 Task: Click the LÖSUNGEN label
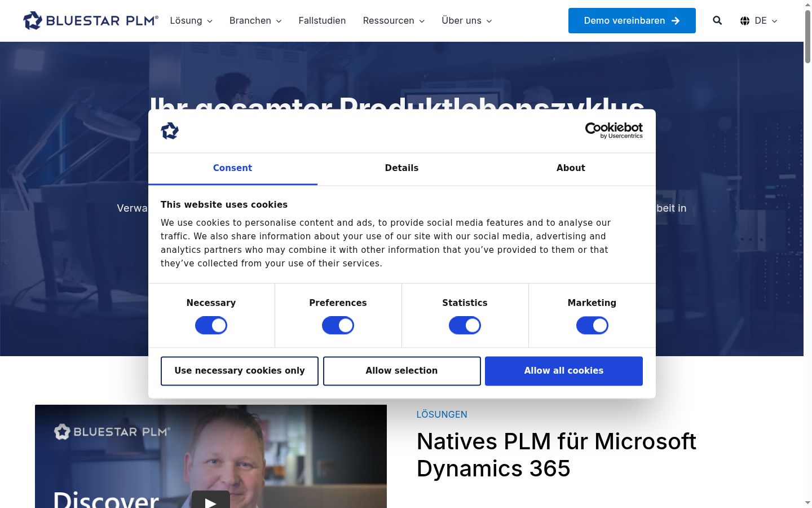[442, 415]
